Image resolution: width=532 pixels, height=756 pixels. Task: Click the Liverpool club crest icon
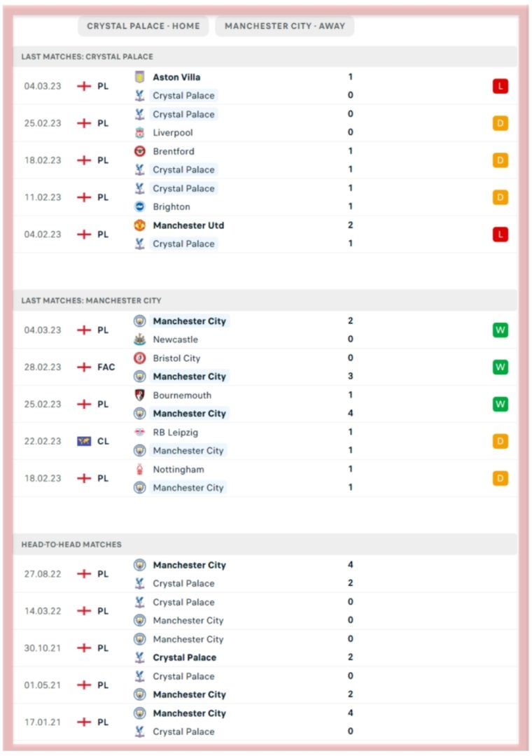point(139,132)
